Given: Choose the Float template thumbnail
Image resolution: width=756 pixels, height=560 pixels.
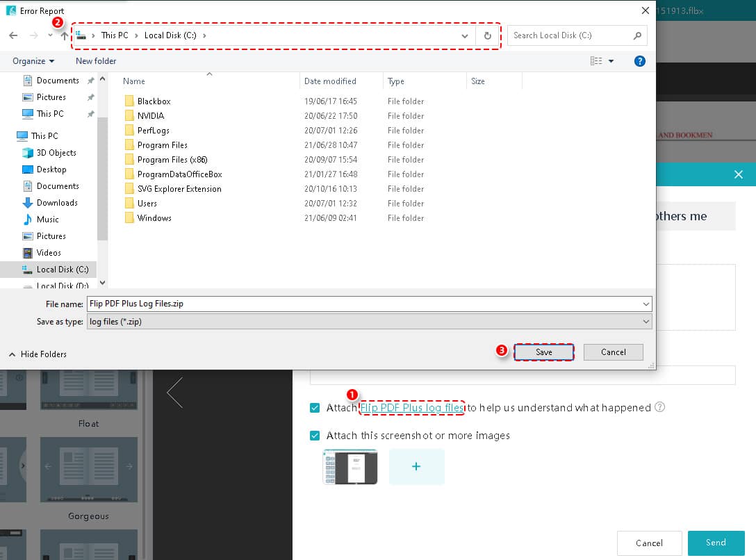Looking at the screenshot, I should (x=89, y=390).
